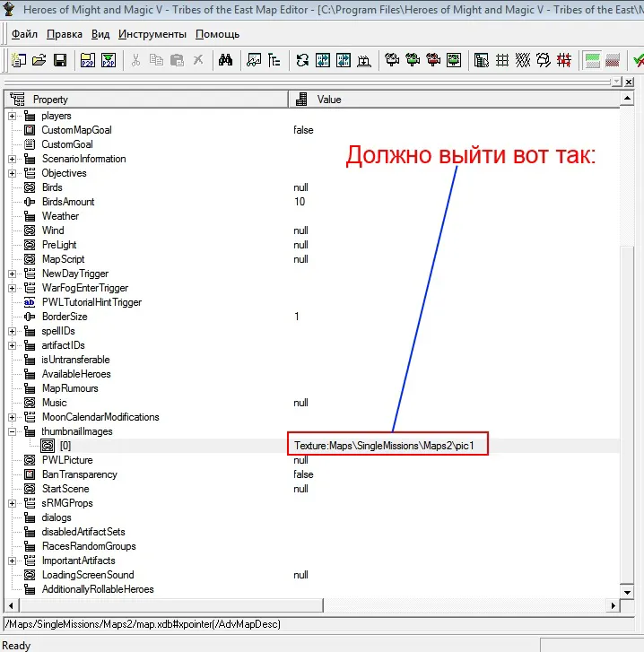Expand the NewDayTrigger node

coord(12,274)
